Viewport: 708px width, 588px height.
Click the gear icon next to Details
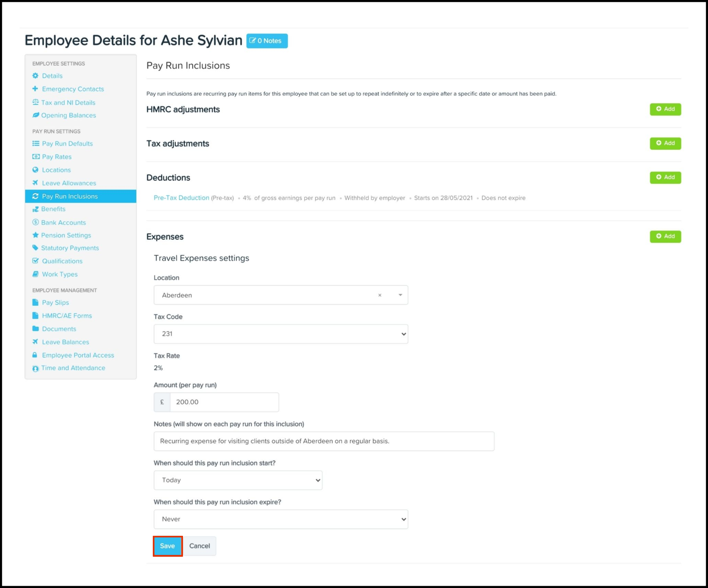point(35,76)
